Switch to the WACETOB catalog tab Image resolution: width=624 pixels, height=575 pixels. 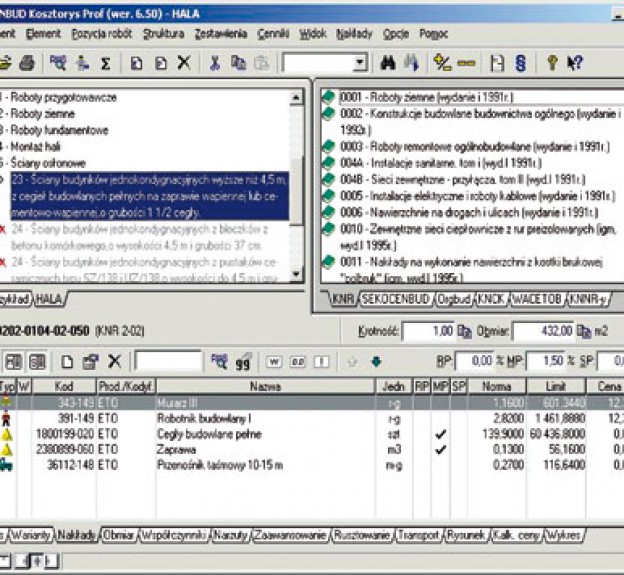537,299
